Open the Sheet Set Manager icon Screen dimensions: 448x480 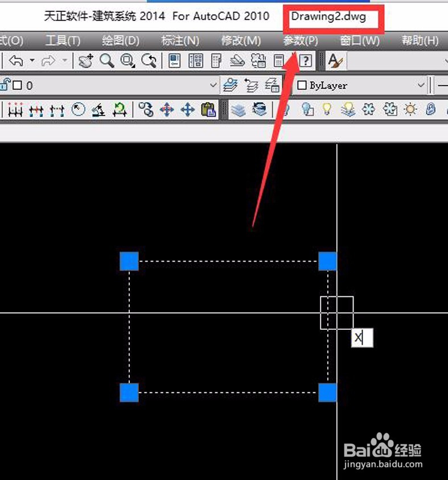tap(237, 61)
